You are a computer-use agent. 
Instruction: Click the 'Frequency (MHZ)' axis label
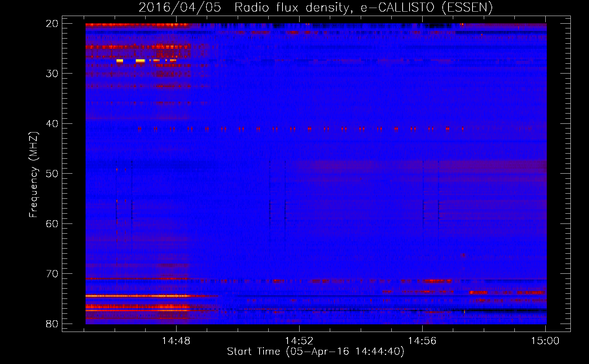(x=33, y=174)
